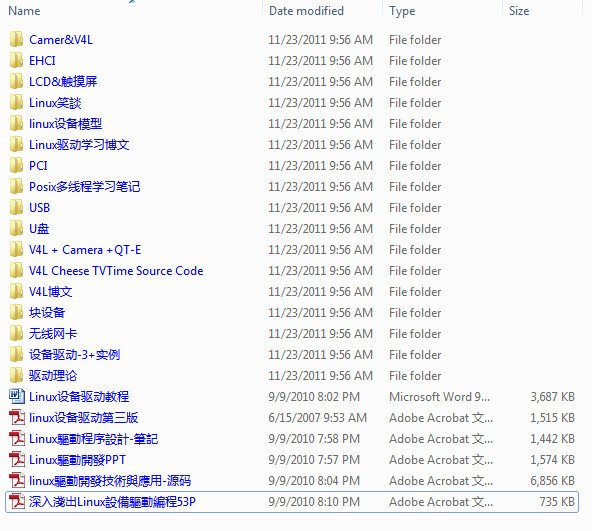Select the Linux驱动学习博文 folder name
Image resolution: width=592 pixels, height=531 pixels.
tap(79, 145)
